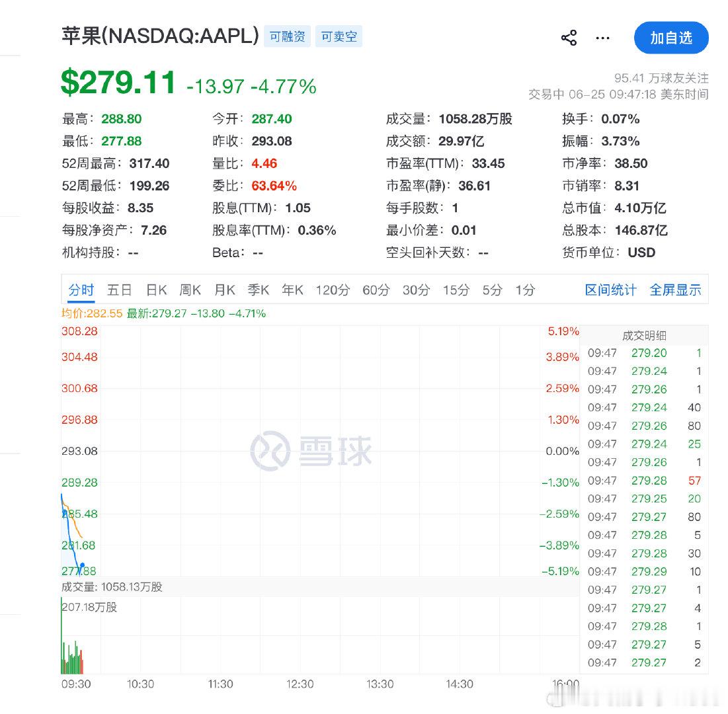Click the 52周最高 value 317.40
Image resolution: width=728 pixels, height=714 pixels.
point(149,163)
